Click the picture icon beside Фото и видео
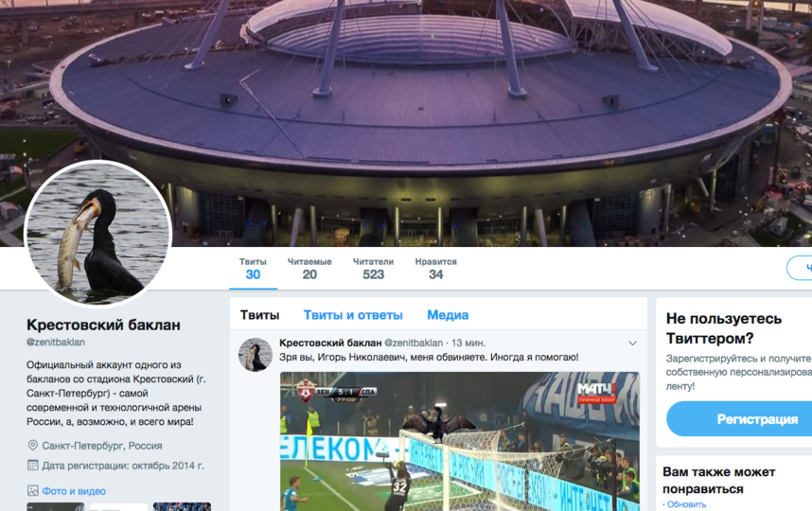The width and height of the screenshot is (812, 511). click(x=32, y=491)
